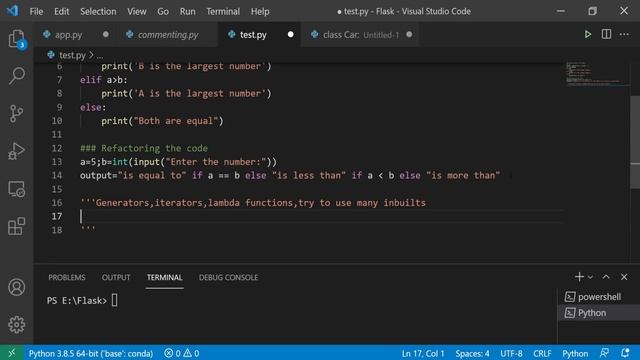The image size is (640, 360).
Task: Open Run and Debug view
Action: (17, 151)
